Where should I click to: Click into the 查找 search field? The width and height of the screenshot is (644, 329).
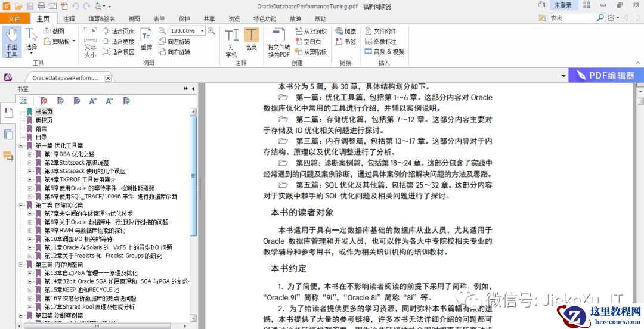pos(572,18)
